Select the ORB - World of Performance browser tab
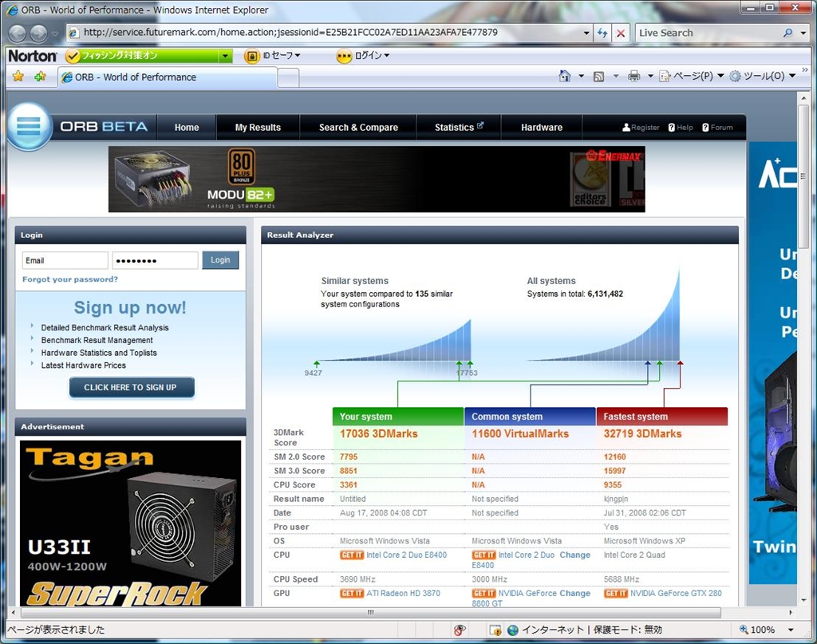This screenshot has width=817, height=644. (x=167, y=77)
